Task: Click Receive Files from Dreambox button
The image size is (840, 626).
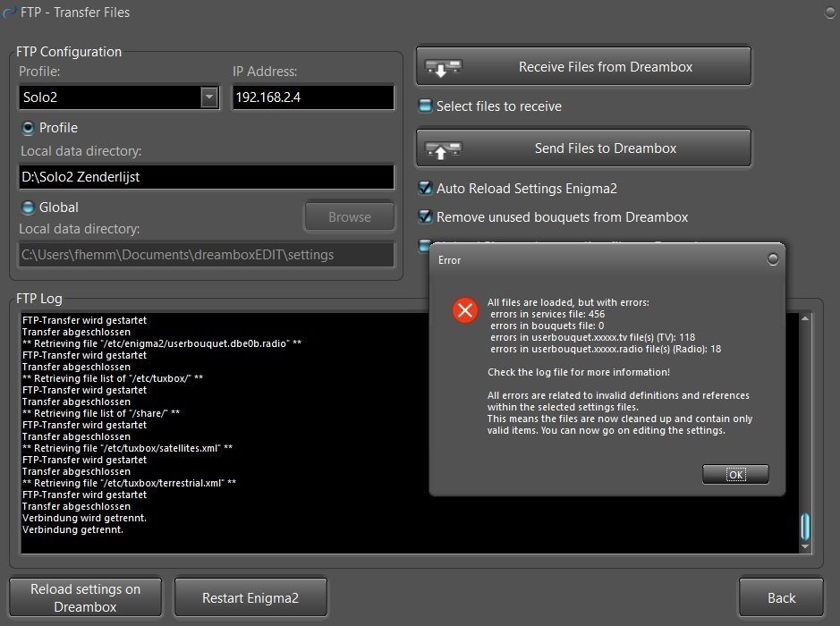Action: pyautogui.click(x=583, y=66)
